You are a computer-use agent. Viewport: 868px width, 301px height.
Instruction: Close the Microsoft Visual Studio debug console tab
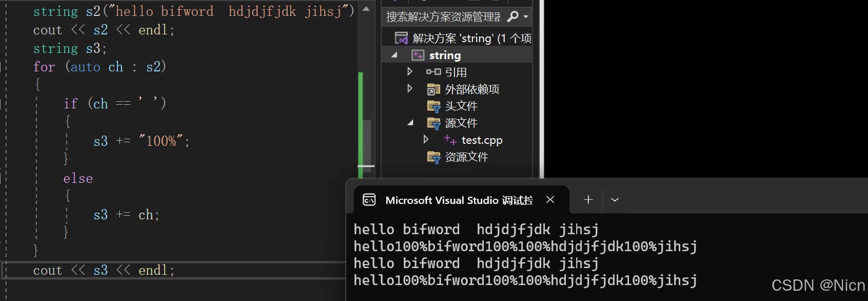point(550,200)
